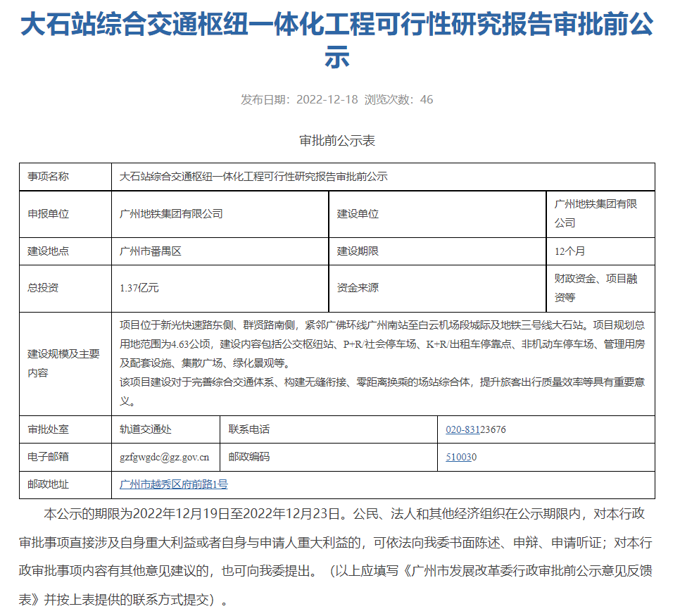Click the 12个月 value cell
This screenshot has height=616, width=680.
pyautogui.click(x=600, y=251)
